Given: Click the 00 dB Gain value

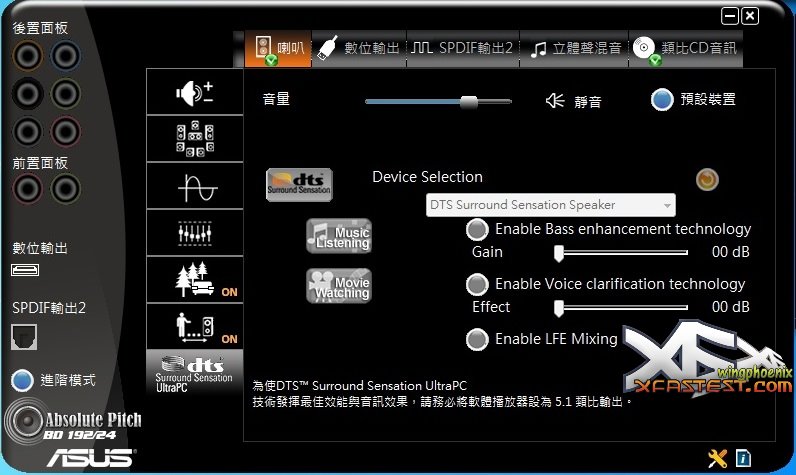Looking at the screenshot, I should click(731, 252).
